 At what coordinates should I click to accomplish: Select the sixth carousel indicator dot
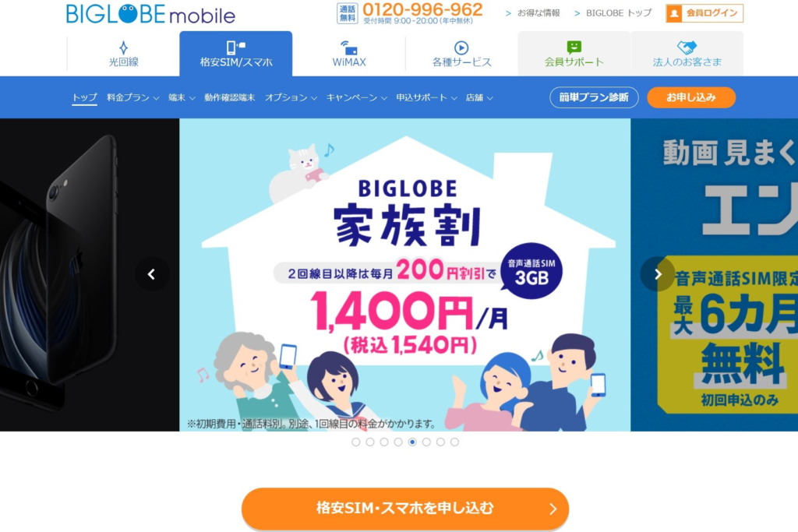pos(426,442)
